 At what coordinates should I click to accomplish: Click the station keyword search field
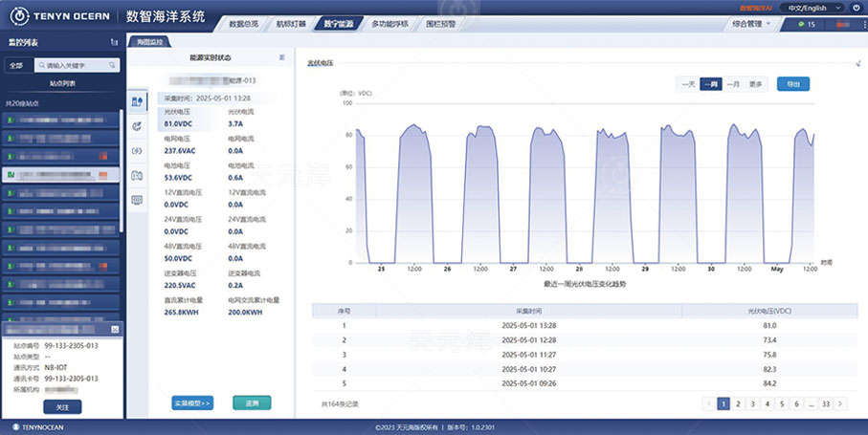(x=75, y=66)
